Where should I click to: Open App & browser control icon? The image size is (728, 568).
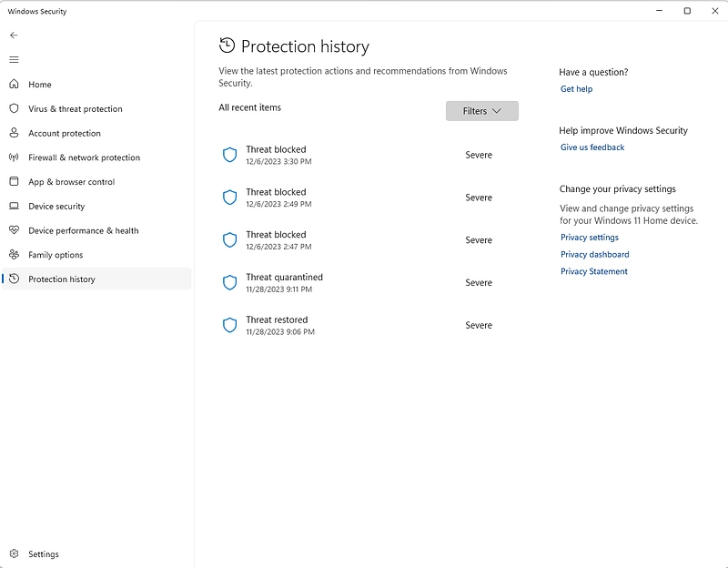pos(14,181)
